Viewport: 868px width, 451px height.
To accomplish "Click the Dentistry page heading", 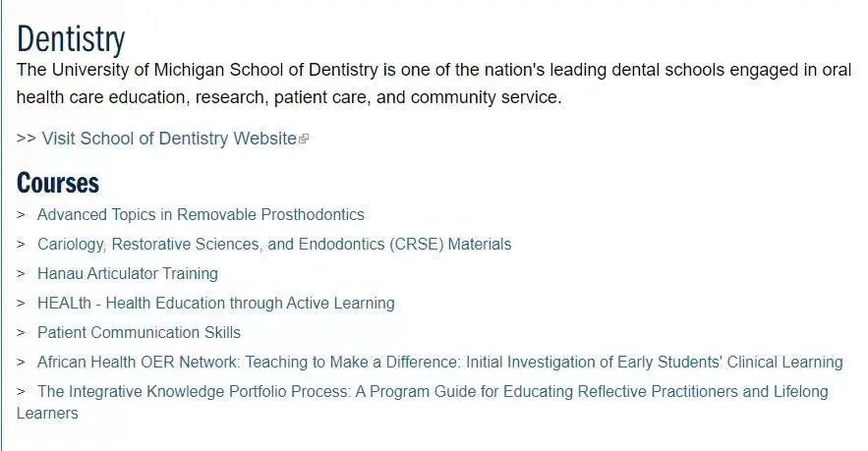I will [71, 39].
